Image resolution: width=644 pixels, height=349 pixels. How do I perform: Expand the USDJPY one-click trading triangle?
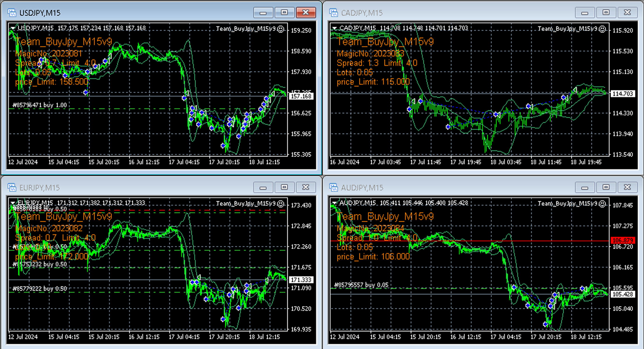[x=13, y=28]
